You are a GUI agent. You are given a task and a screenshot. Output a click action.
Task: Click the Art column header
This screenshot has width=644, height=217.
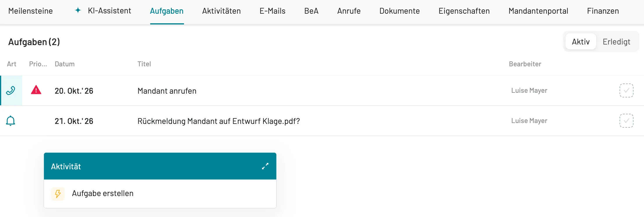(x=12, y=64)
